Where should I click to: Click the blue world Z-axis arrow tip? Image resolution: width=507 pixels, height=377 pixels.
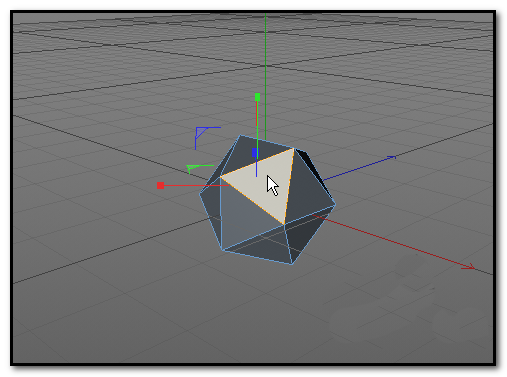391,157
